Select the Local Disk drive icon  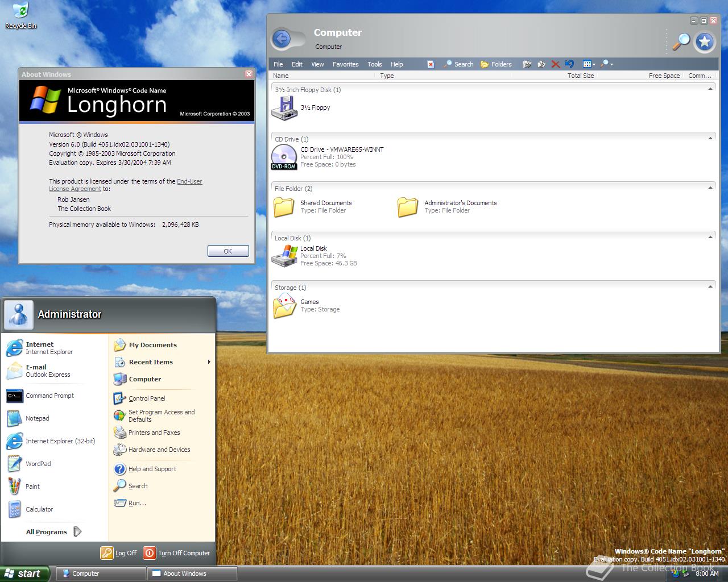point(284,256)
